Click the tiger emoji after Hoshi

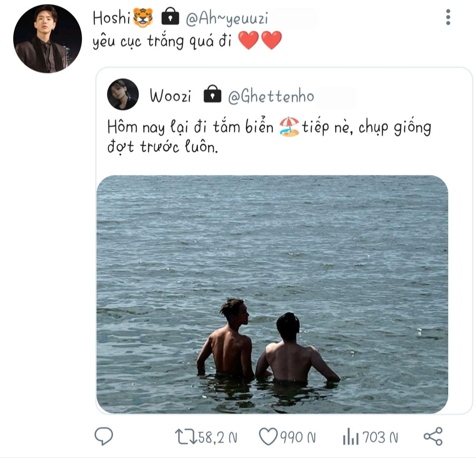click(x=143, y=18)
